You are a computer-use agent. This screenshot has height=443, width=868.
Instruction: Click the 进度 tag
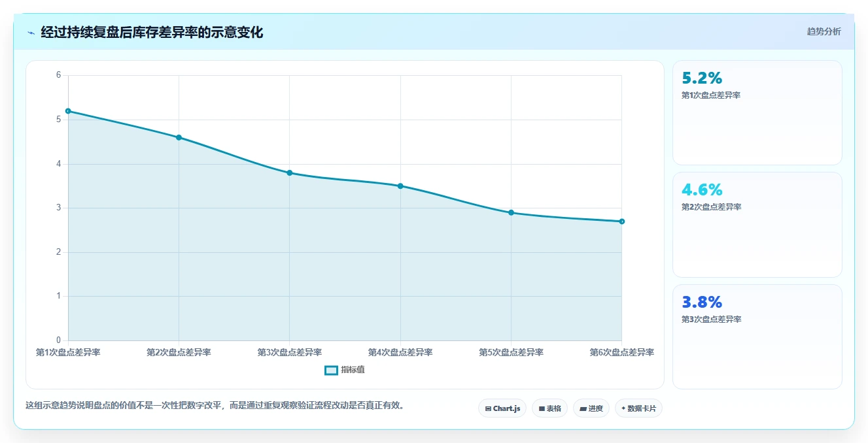click(x=591, y=408)
